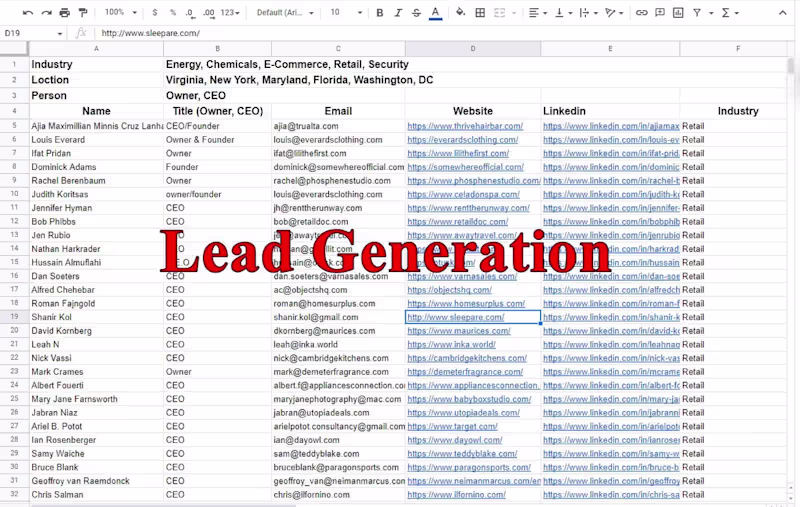Click the Borders icon
Viewport: 800px width, 507px height.
[x=480, y=13]
